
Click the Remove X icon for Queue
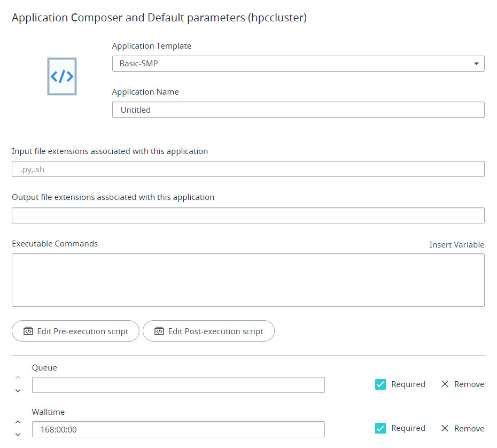point(445,384)
